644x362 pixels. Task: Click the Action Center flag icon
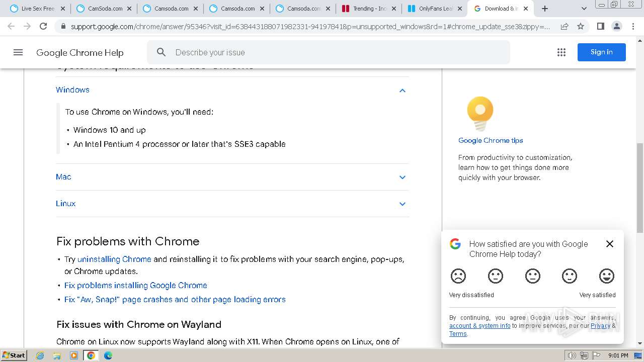pos(595,355)
